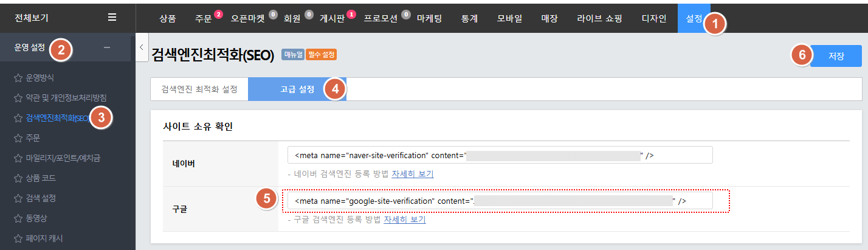Open the sidebar 주문 settings
The height and width of the screenshot is (250, 868).
[x=33, y=138]
